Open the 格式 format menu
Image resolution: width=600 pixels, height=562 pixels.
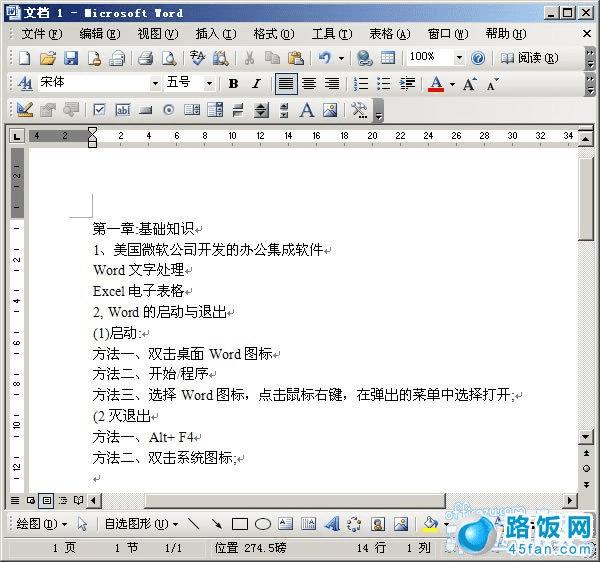tap(274, 34)
